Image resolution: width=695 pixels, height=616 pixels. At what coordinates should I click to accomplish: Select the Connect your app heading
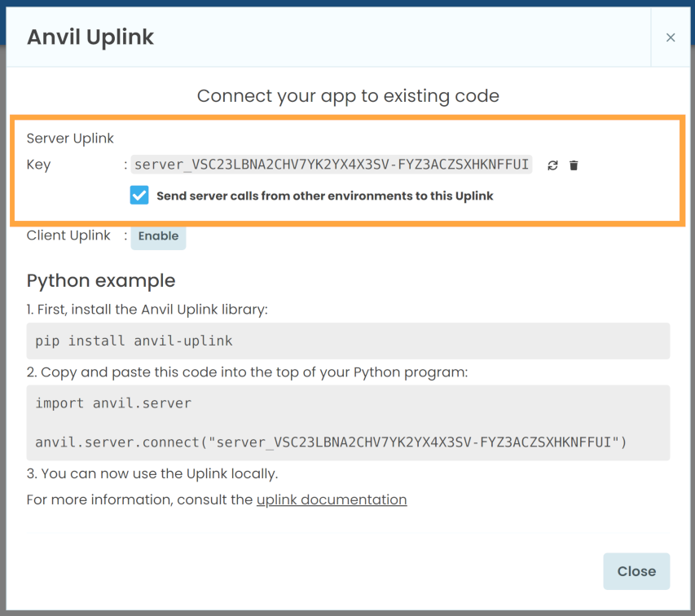tap(347, 95)
